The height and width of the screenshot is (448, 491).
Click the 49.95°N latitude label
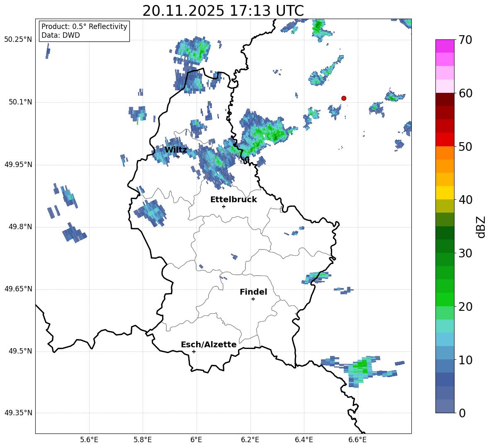(18, 165)
